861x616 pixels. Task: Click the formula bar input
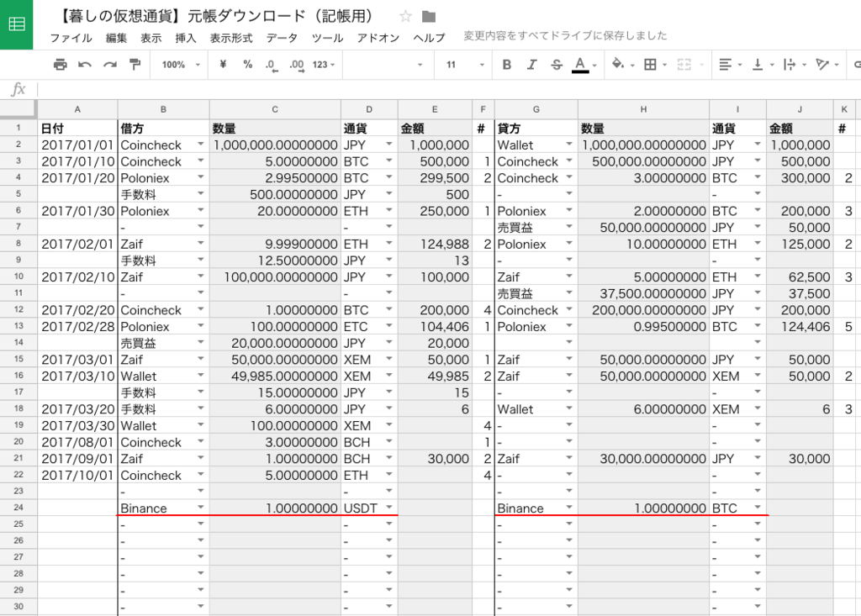[447, 89]
